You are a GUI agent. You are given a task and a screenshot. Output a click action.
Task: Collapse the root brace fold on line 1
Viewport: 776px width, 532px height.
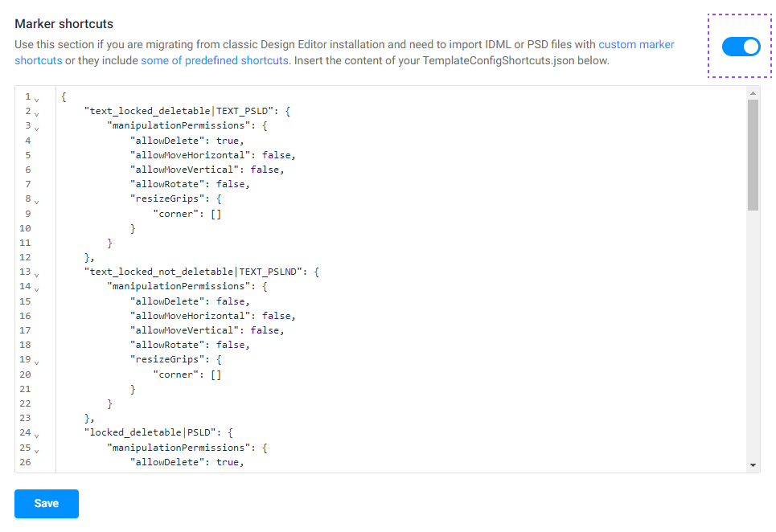coord(37,100)
